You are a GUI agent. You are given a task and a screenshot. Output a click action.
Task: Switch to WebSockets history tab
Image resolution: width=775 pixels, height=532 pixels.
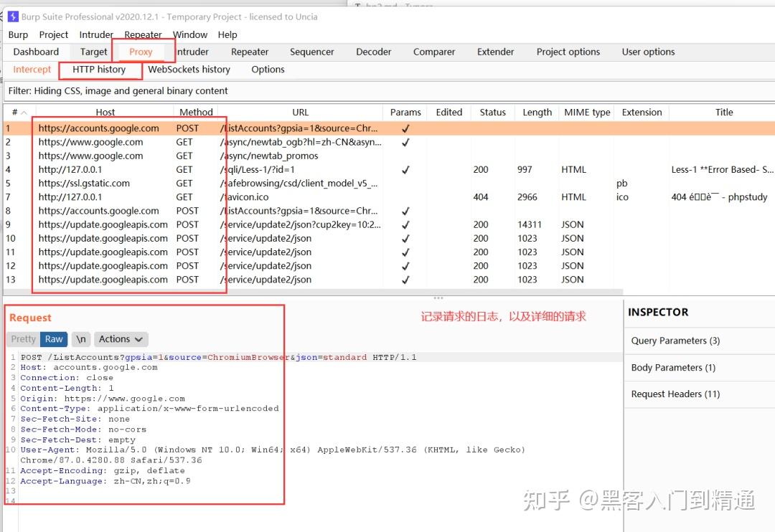[x=189, y=70]
